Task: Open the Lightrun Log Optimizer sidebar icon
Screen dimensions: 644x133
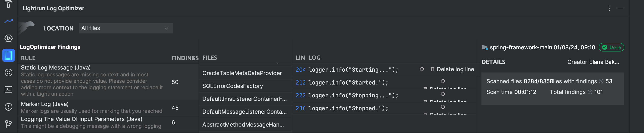Action: (9, 55)
